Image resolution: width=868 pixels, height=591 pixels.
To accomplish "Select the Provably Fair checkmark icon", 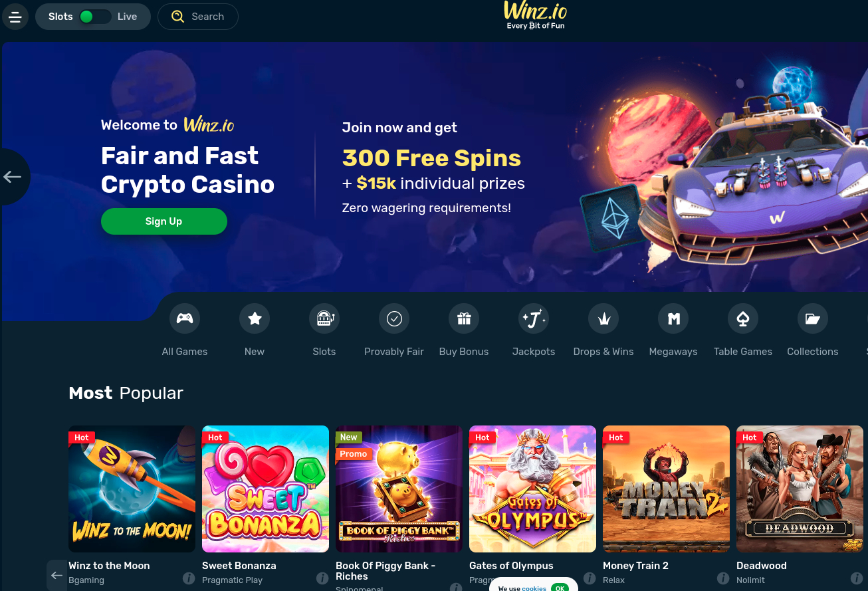I will point(394,319).
